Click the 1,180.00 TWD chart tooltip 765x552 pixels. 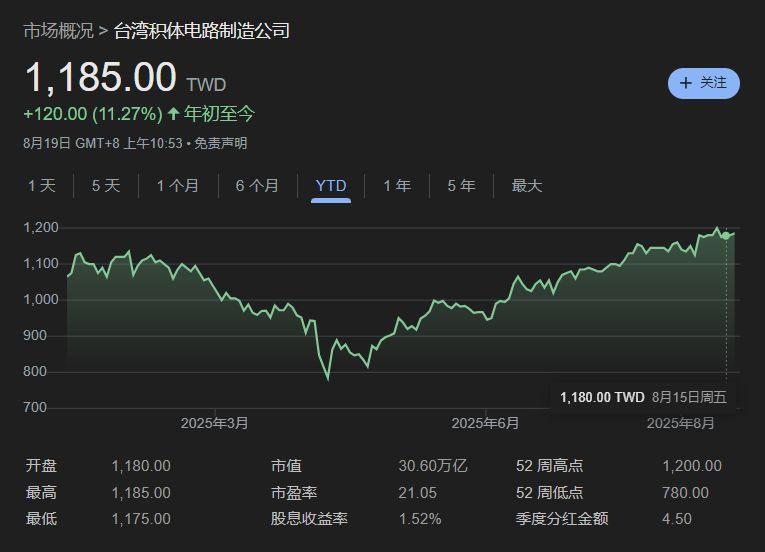[643, 397]
